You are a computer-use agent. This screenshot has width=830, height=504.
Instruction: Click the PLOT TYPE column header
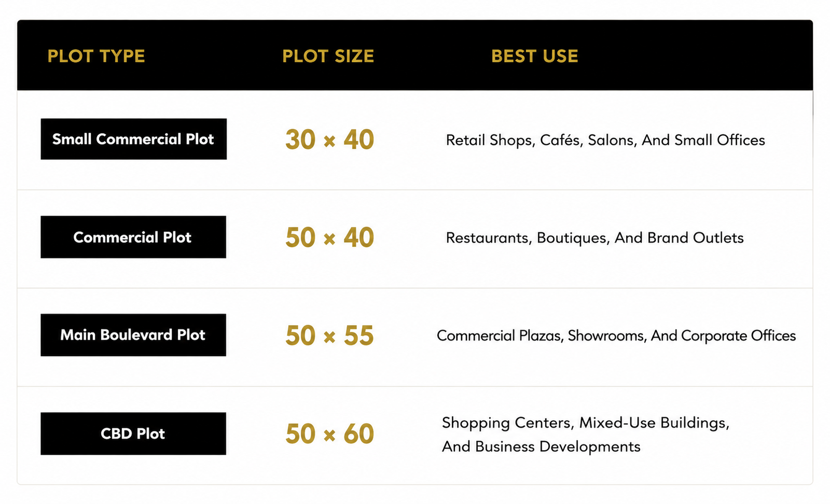[96, 56]
